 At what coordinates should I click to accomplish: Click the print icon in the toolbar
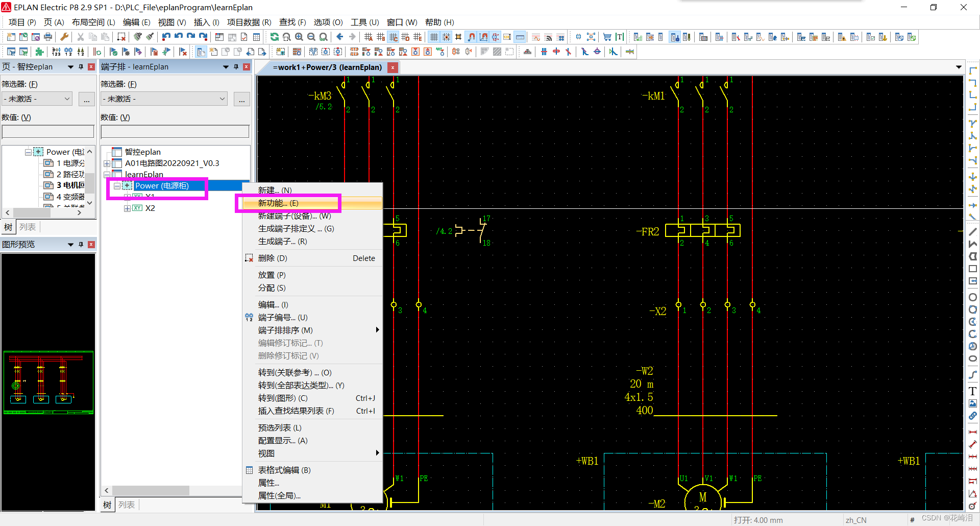coord(48,37)
